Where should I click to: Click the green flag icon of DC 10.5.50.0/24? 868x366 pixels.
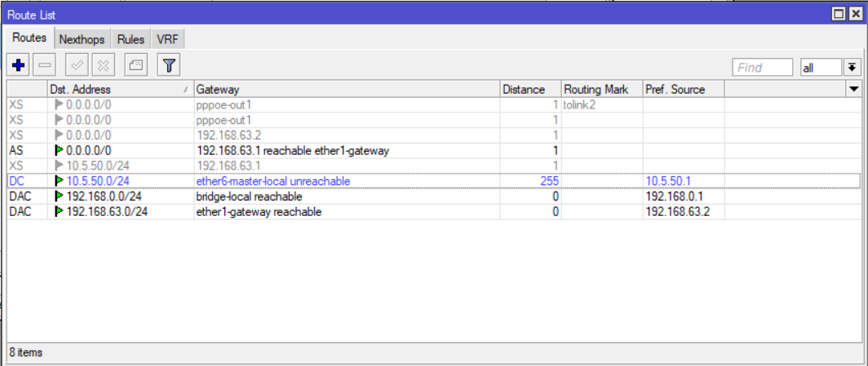click(x=58, y=181)
